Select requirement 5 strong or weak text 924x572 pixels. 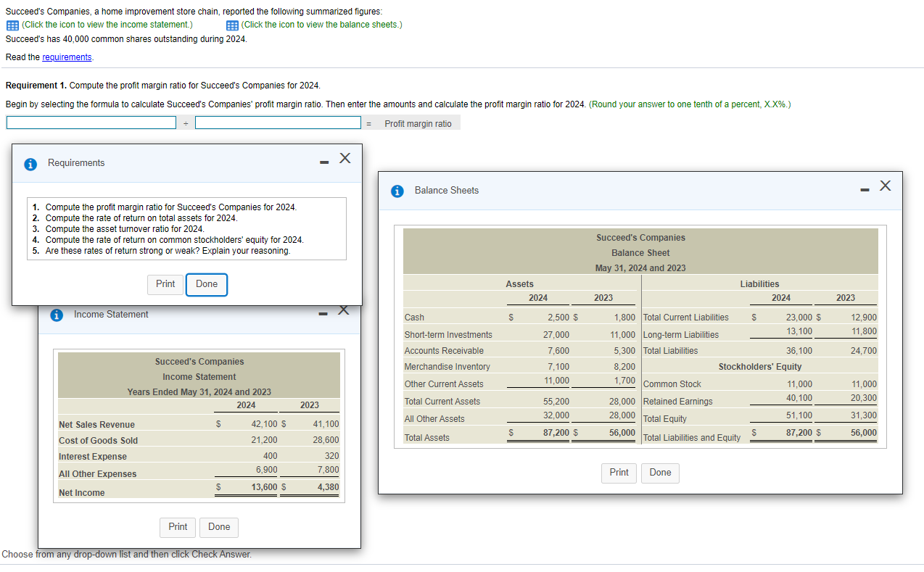click(x=168, y=251)
